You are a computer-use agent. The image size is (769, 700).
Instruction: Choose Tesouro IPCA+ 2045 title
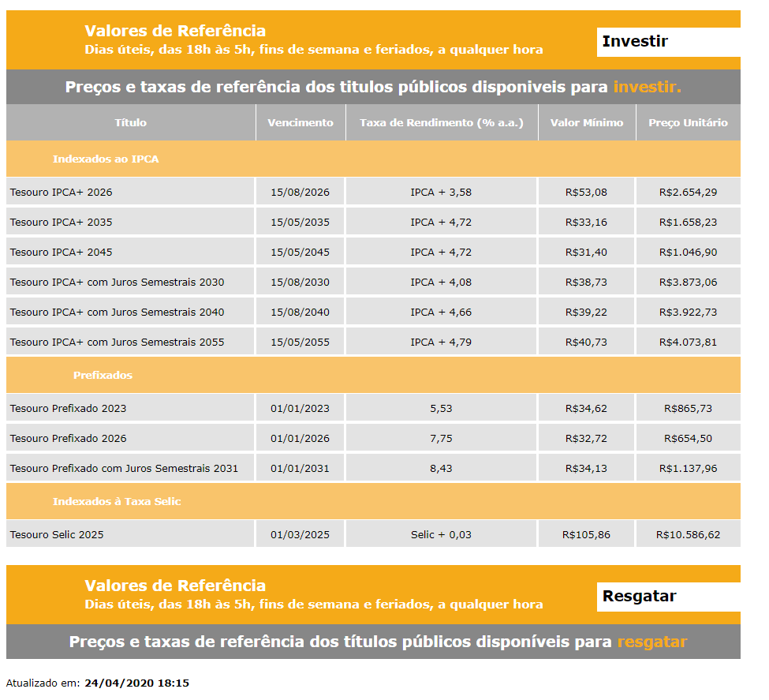coord(62,253)
